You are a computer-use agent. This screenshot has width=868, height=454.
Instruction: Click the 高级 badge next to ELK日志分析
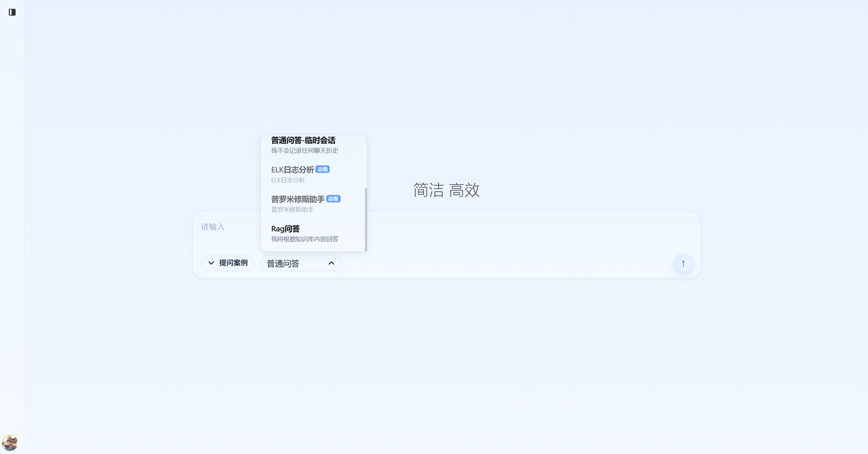pyautogui.click(x=322, y=169)
